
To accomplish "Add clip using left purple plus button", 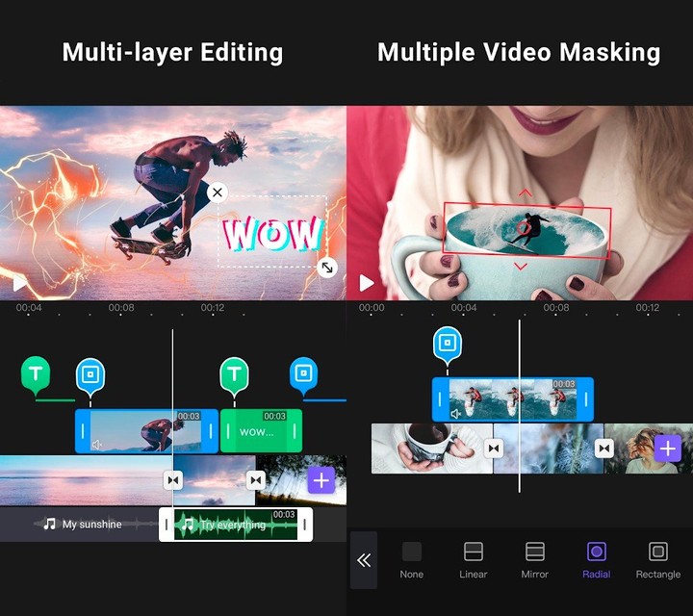I will (x=321, y=480).
